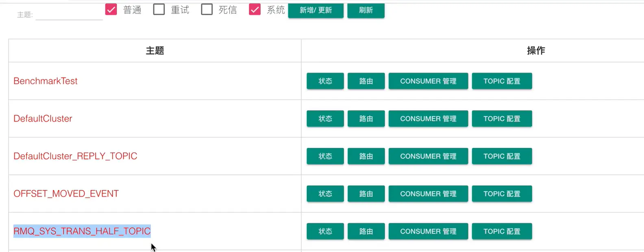Click the 新增/更新 button

[x=315, y=10]
